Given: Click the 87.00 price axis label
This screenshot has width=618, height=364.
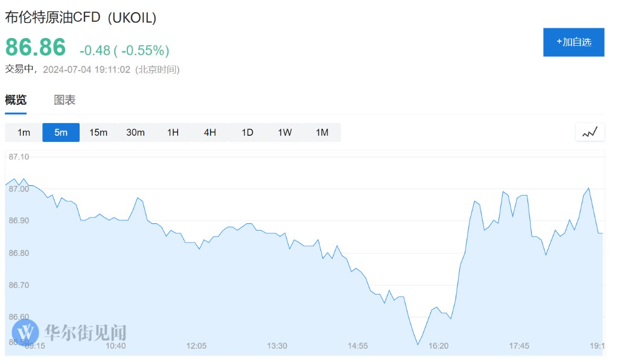Looking at the screenshot, I should 19,189.
